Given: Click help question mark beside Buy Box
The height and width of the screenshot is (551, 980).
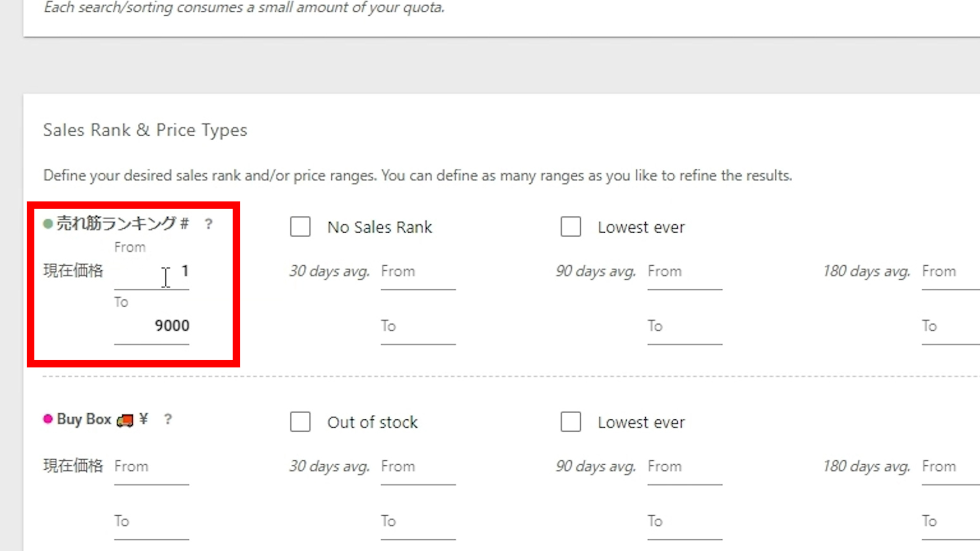Looking at the screenshot, I should pyautogui.click(x=168, y=419).
